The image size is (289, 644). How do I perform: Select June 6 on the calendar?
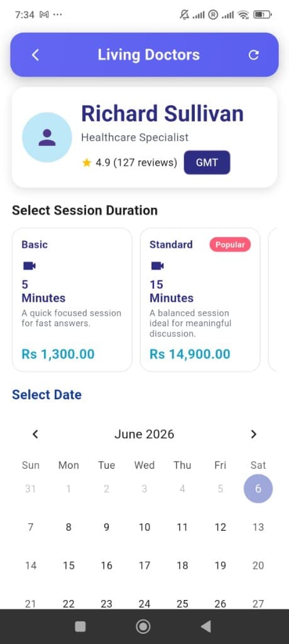(258, 489)
